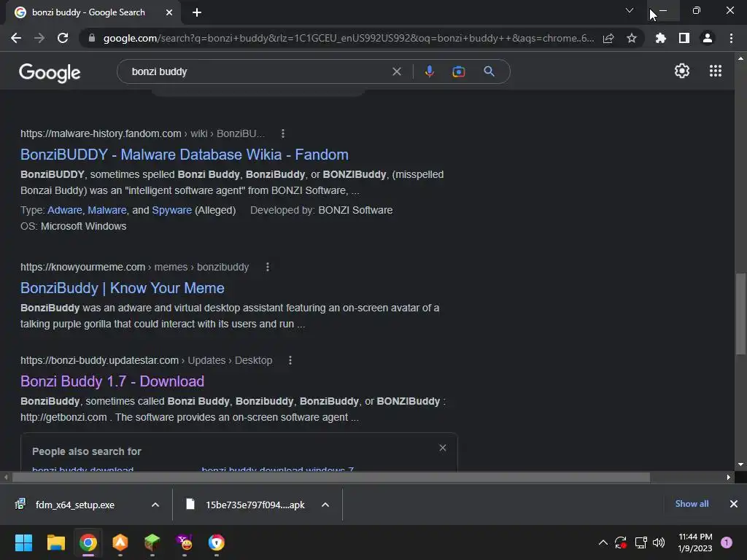Open options for the malware-history.fandom.com result
Image resolution: width=747 pixels, height=560 pixels.
pyautogui.click(x=283, y=134)
